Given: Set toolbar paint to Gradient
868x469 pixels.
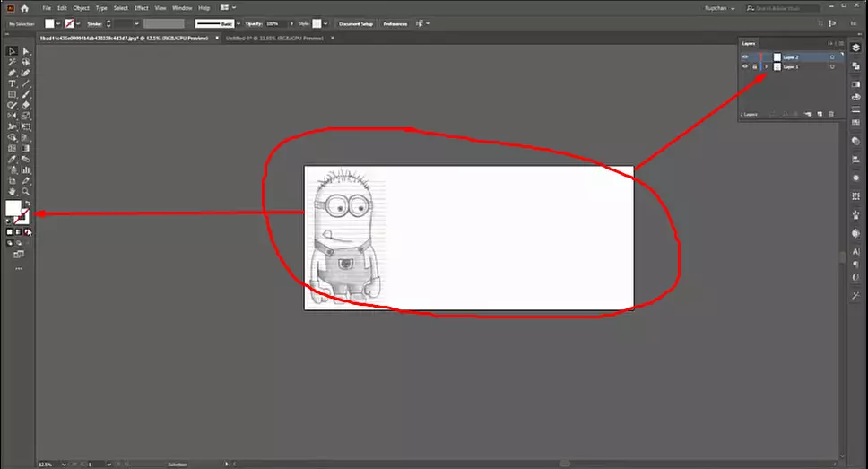Looking at the screenshot, I should click(x=18, y=232).
